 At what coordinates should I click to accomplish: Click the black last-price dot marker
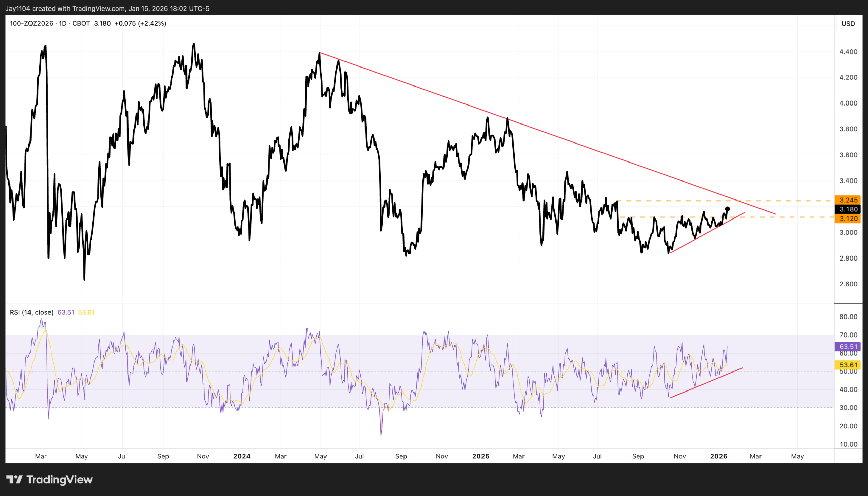727,209
